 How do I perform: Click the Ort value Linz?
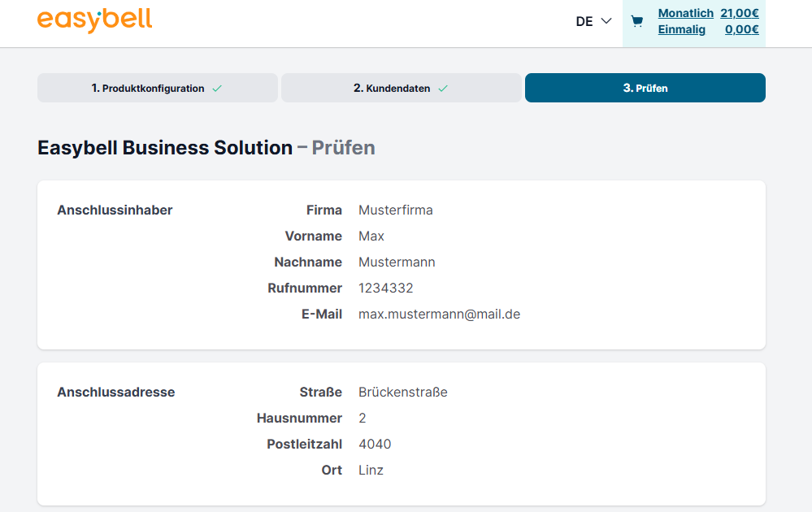tap(371, 470)
